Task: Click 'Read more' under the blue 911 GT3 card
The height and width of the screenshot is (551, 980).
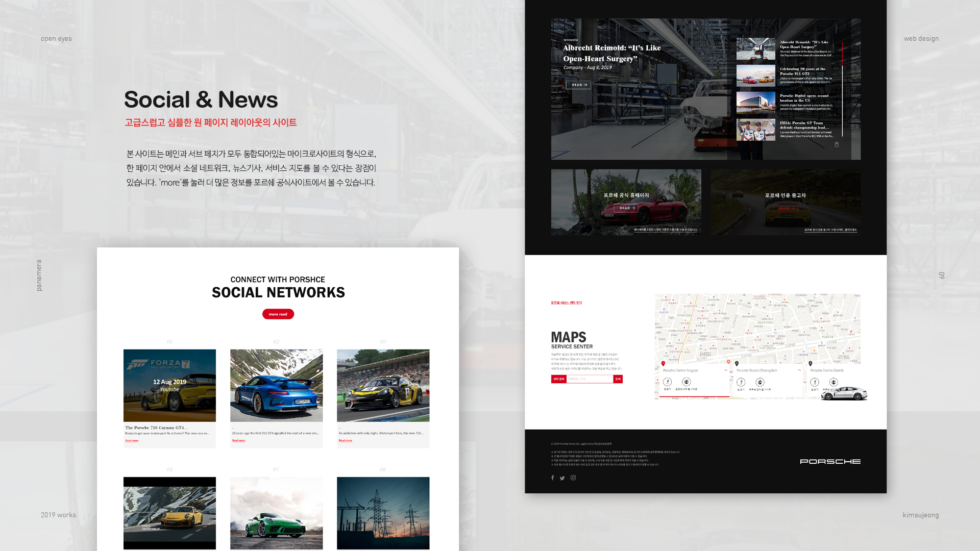Action: coord(239,441)
